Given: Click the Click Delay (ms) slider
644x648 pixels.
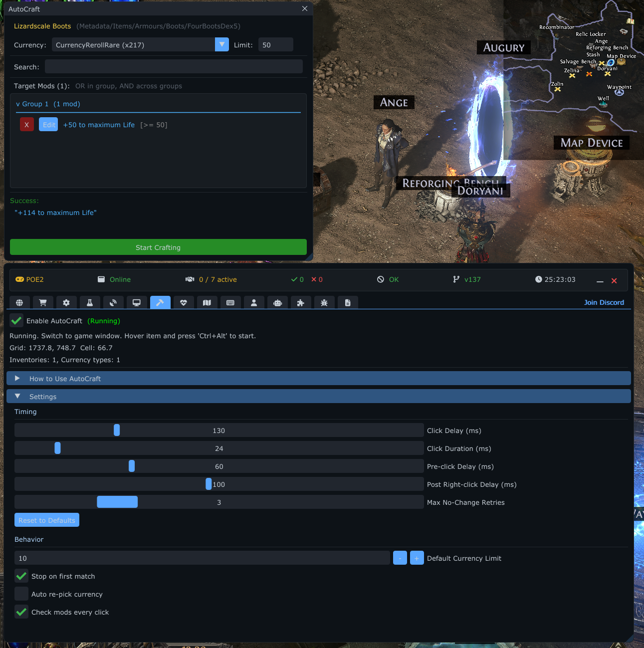Looking at the screenshot, I should (219, 431).
